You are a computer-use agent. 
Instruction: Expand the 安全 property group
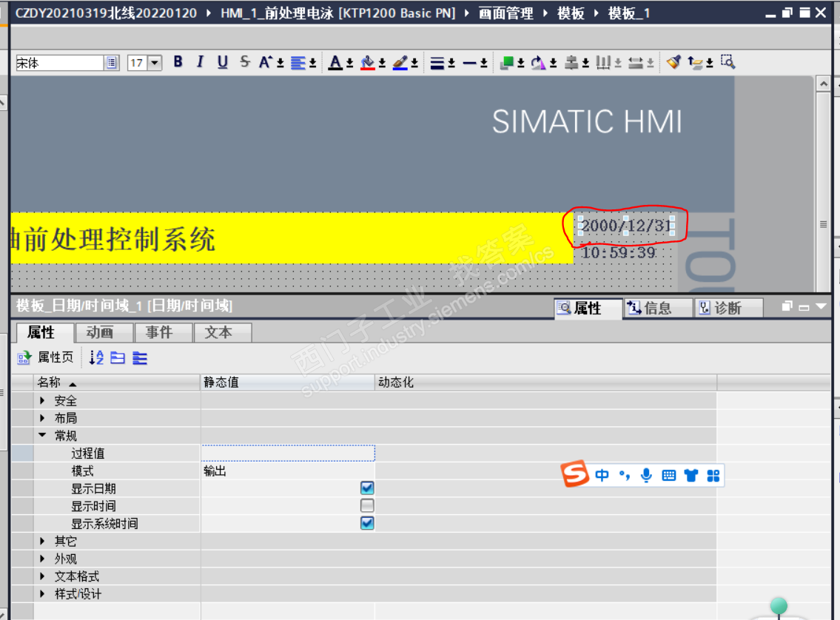click(42, 400)
